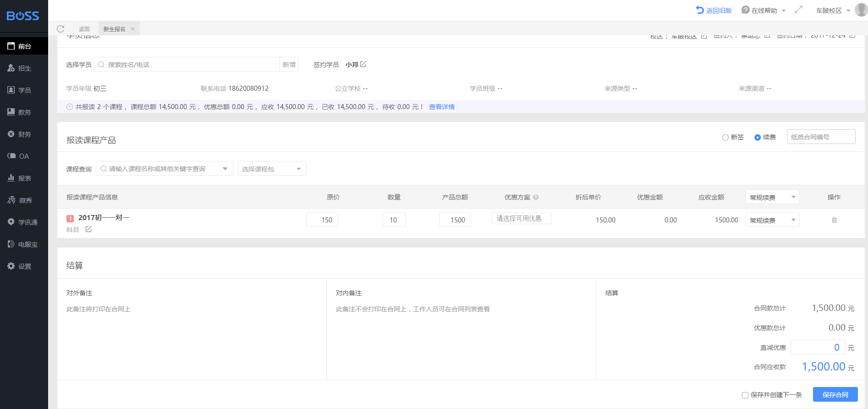Select the 新签 radio button
Screen dimensions: 868x409
point(725,138)
